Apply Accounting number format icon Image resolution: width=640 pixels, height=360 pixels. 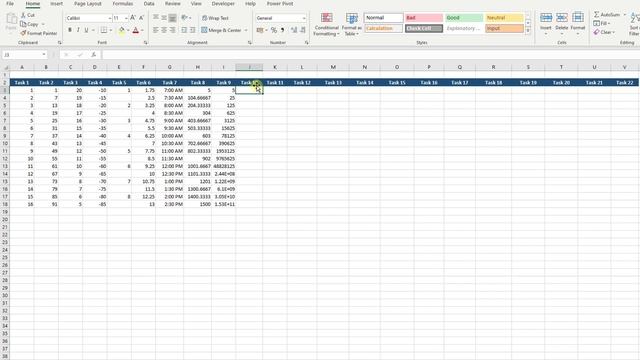260,30
